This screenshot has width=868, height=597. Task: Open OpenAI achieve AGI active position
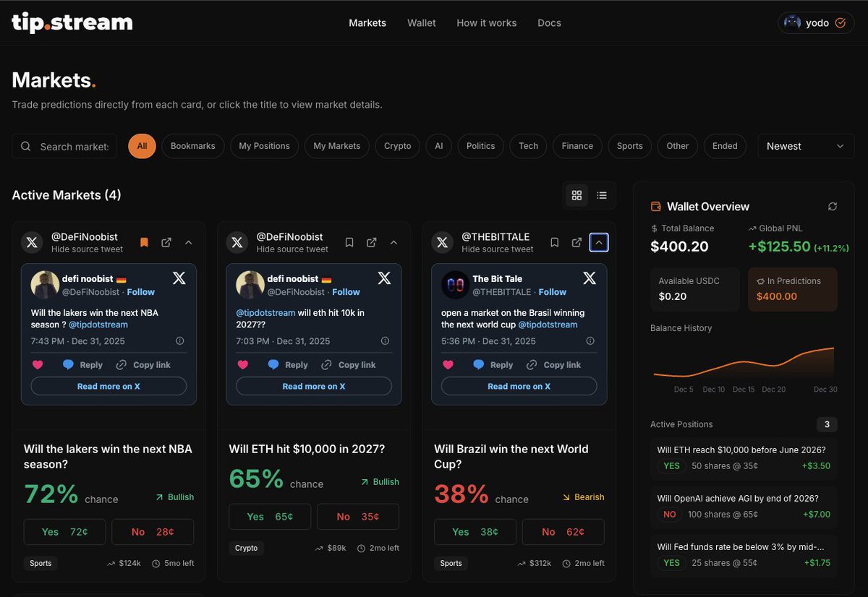pos(744,507)
